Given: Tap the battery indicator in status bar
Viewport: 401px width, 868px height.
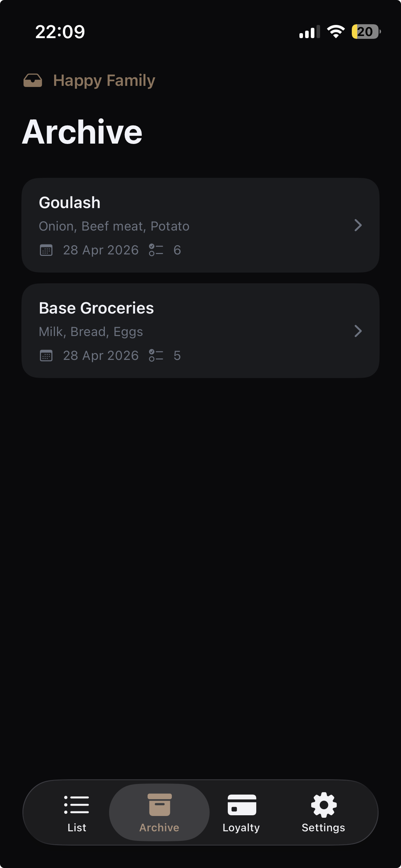Looking at the screenshot, I should (x=366, y=32).
